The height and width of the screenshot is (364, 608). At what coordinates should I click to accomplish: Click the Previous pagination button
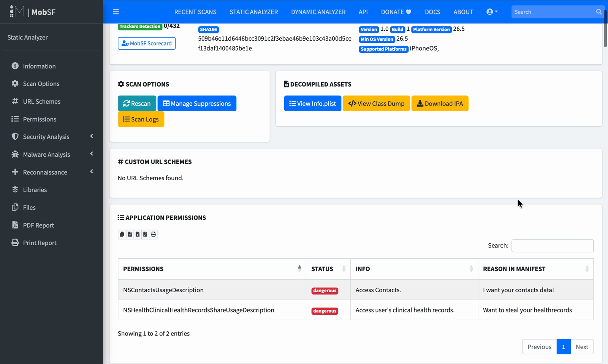tap(539, 347)
